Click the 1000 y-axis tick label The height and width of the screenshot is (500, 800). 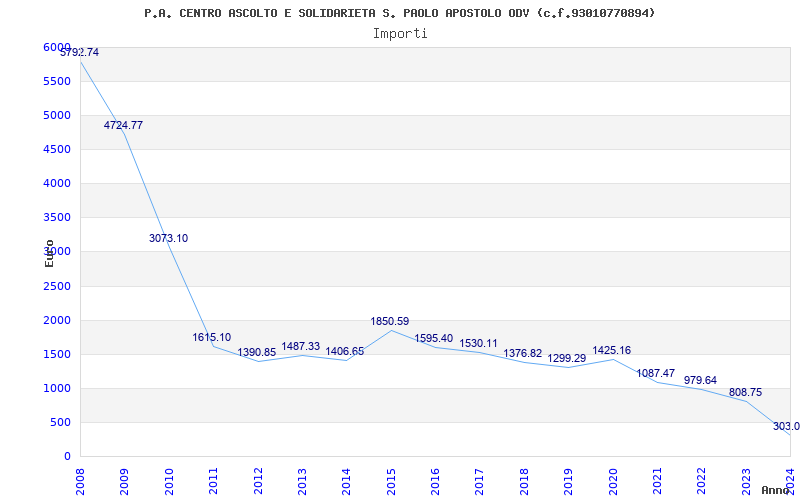(x=57, y=388)
